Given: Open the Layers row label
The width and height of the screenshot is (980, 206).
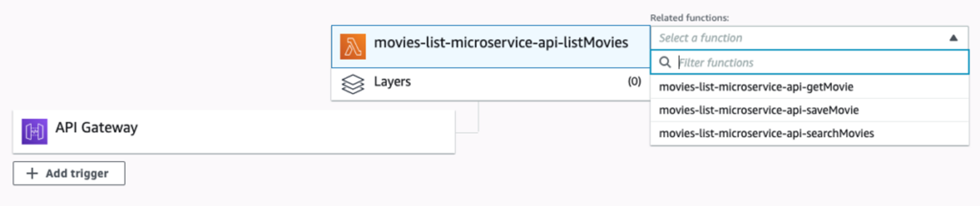Looking at the screenshot, I should pos(392,82).
